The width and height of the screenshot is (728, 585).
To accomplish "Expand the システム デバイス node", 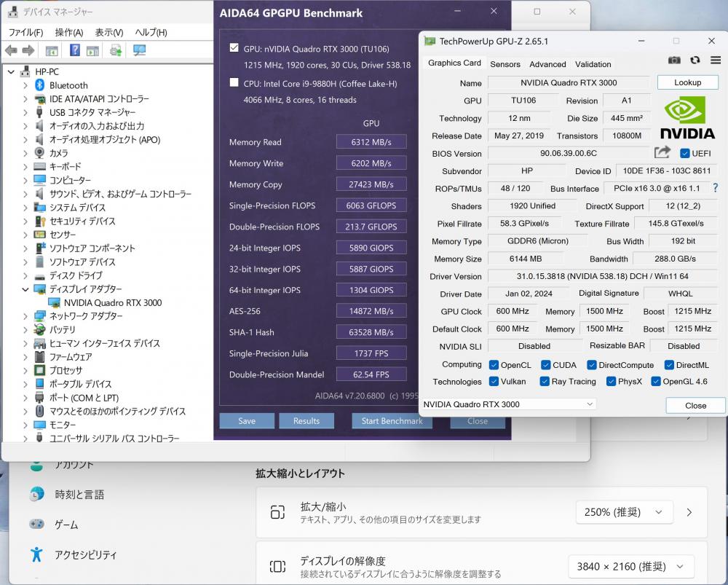I will 25,208.
